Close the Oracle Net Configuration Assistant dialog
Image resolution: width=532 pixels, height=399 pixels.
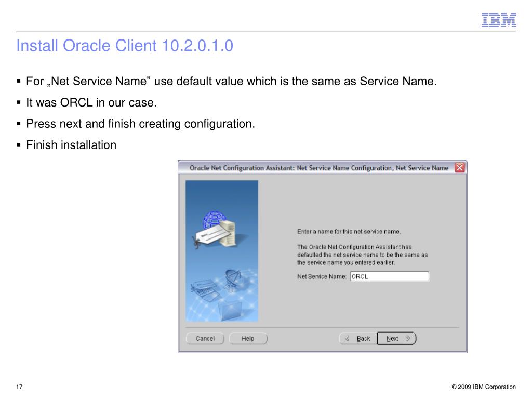pos(459,168)
